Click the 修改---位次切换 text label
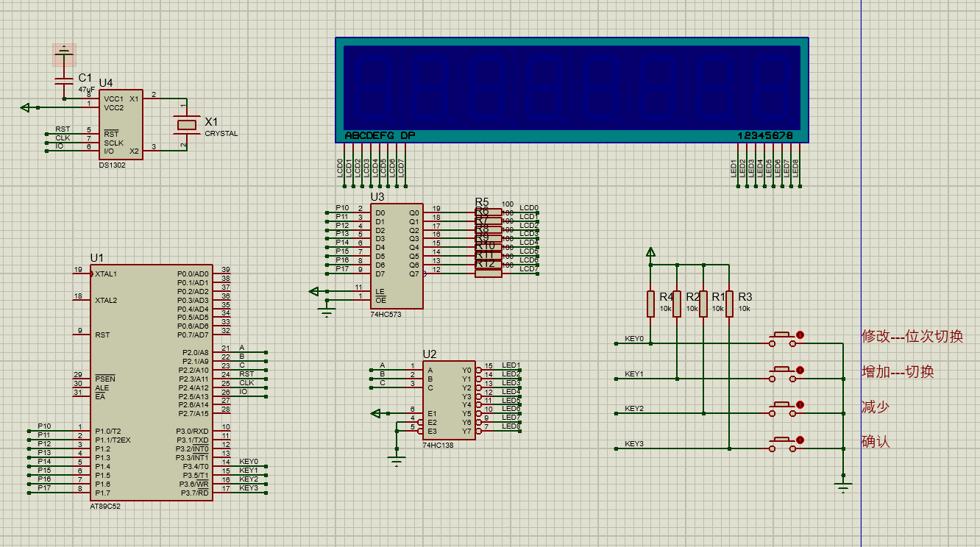The height and width of the screenshot is (547, 980). 912,337
